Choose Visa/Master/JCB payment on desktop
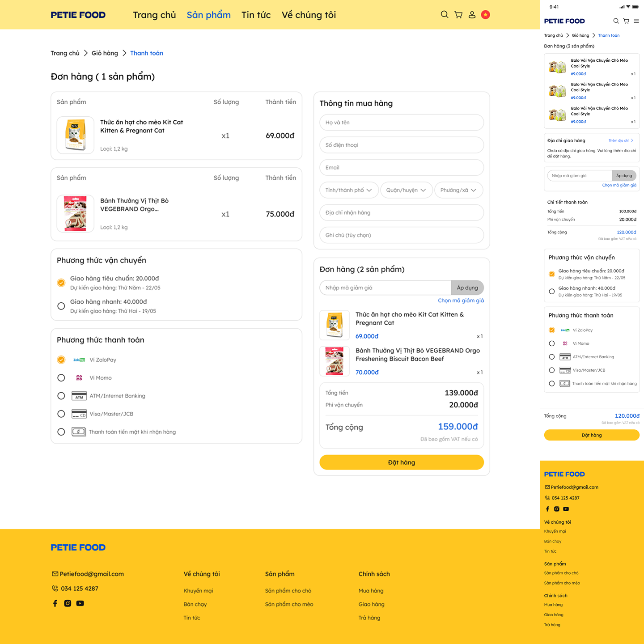Screen dimensions: 644x644 pos(61,414)
